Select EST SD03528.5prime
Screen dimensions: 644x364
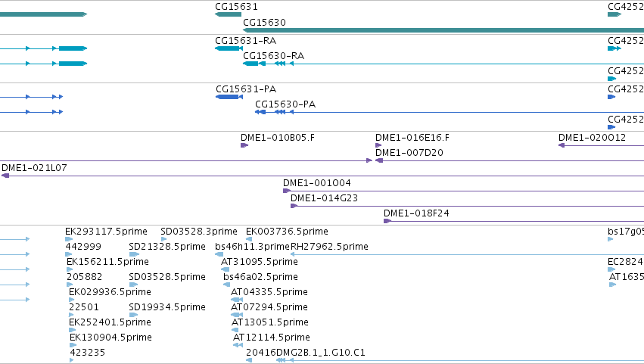(167, 277)
